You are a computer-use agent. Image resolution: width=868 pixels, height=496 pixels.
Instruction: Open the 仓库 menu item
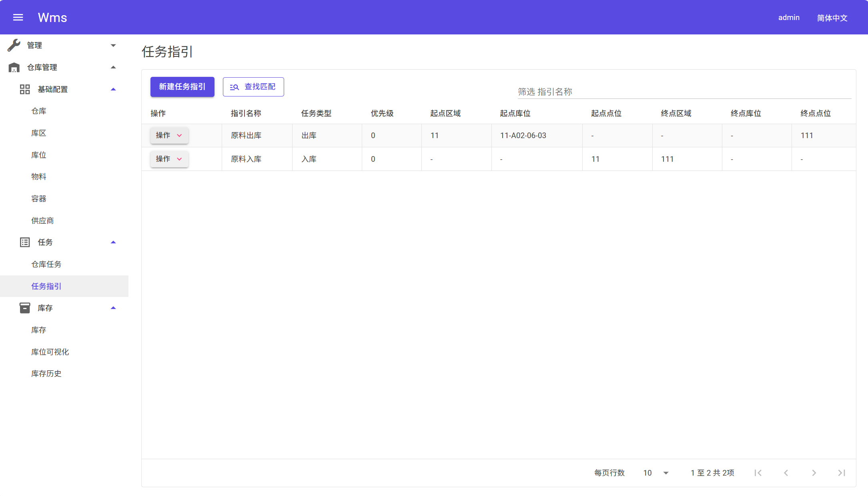click(39, 111)
